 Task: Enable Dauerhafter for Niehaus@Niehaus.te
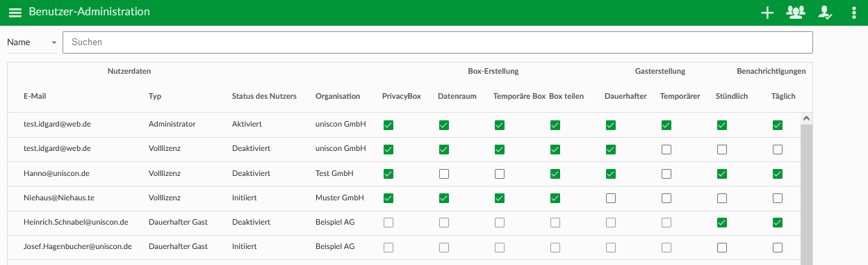click(610, 198)
